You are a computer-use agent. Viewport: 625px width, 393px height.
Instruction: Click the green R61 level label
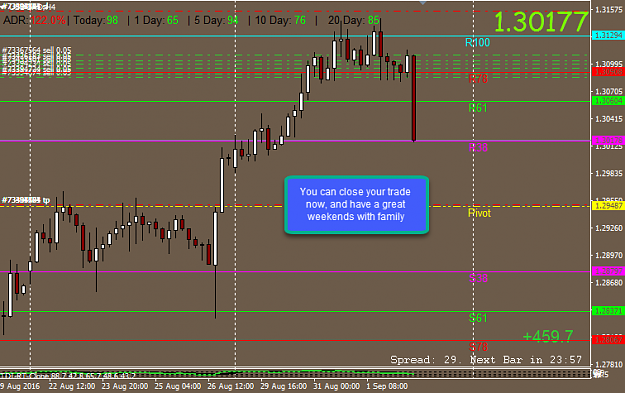click(x=478, y=108)
